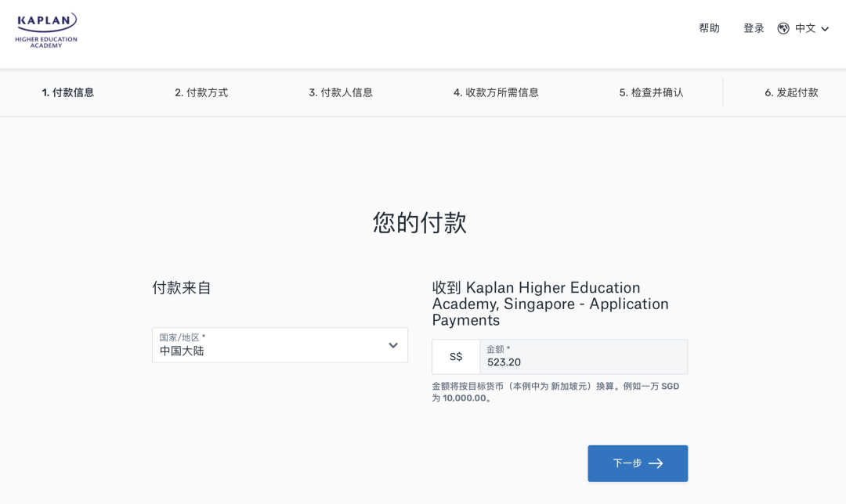Click the Kaplan Higher Education Academy logo
This screenshot has height=504, width=846.
point(46,30)
